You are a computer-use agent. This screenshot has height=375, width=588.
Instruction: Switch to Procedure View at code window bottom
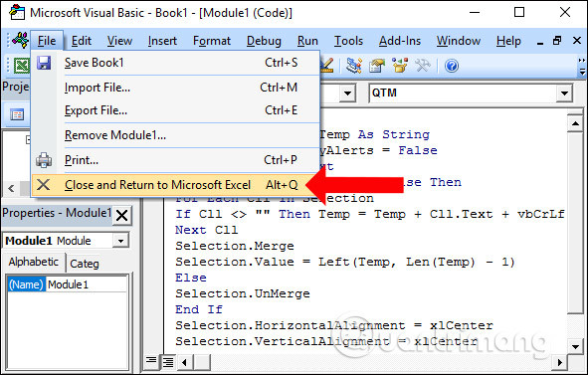click(151, 361)
